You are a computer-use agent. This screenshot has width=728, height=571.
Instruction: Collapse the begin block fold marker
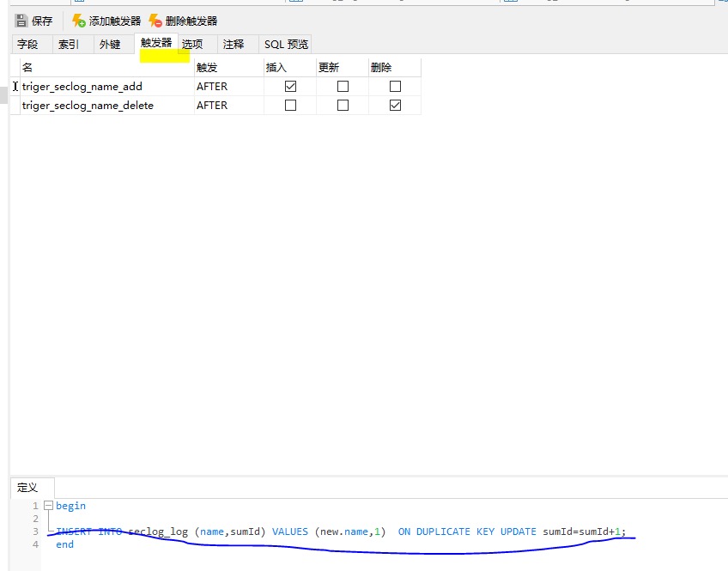pos(48,506)
